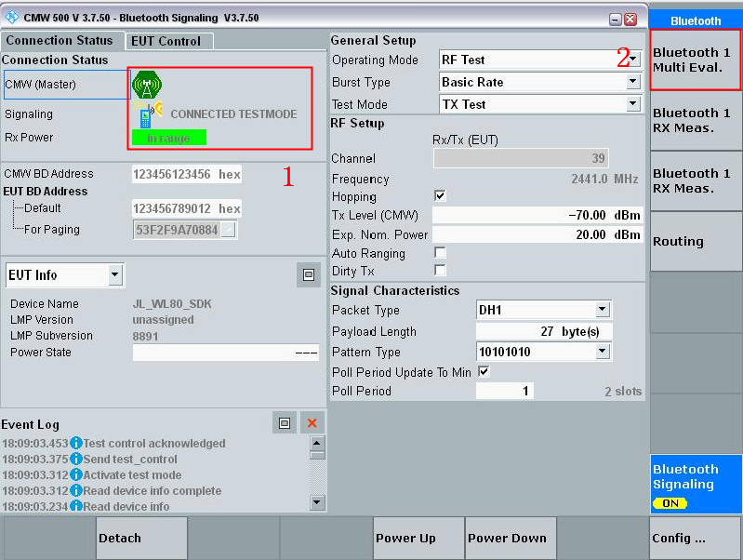The height and width of the screenshot is (560, 743).
Task: Click Event Log scrollbar up arrow
Action: [317, 444]
